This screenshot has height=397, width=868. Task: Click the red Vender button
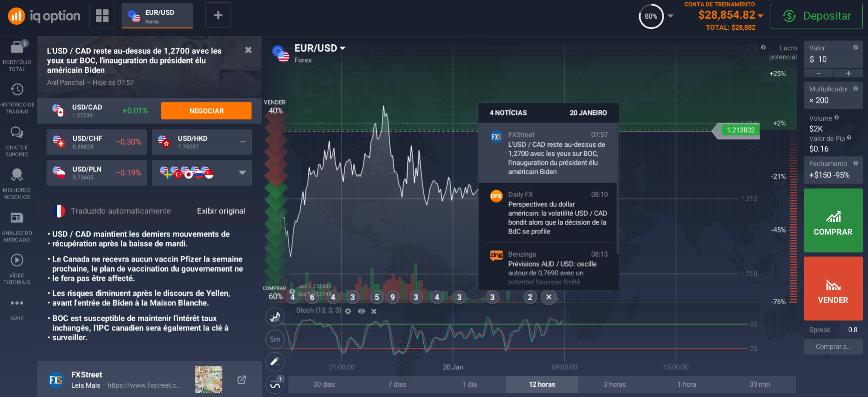tap(833, 289)
